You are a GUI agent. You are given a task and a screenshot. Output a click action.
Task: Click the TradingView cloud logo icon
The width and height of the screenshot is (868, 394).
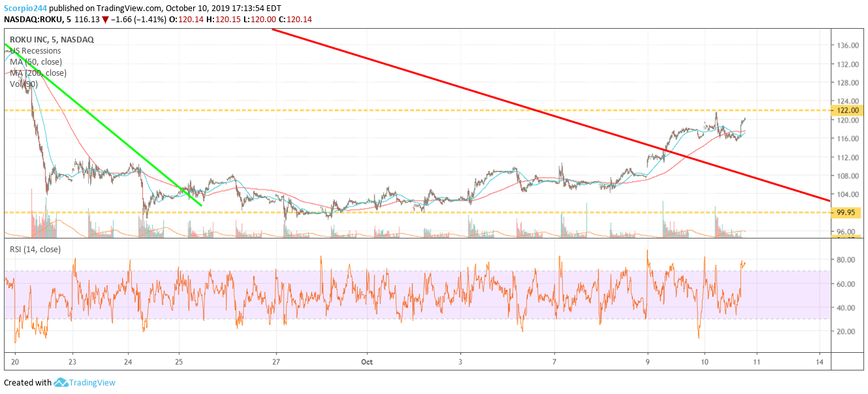coord(61,382)
